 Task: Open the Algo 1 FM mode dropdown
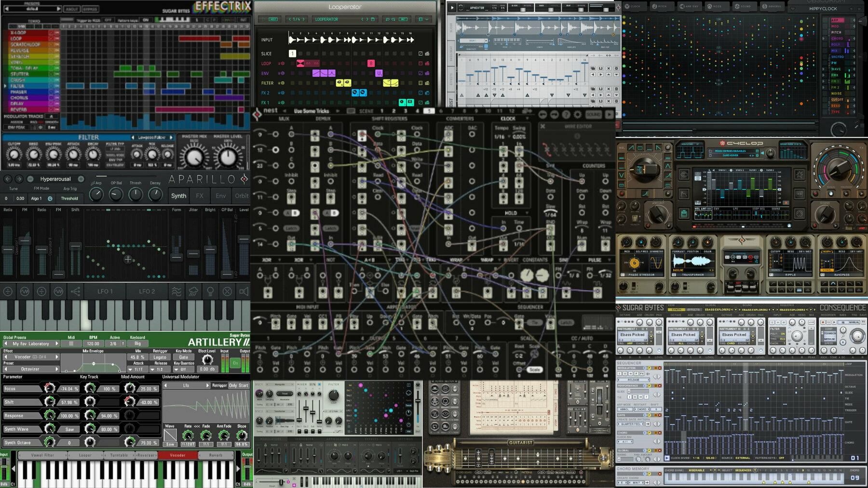click(x=41, y=198)
